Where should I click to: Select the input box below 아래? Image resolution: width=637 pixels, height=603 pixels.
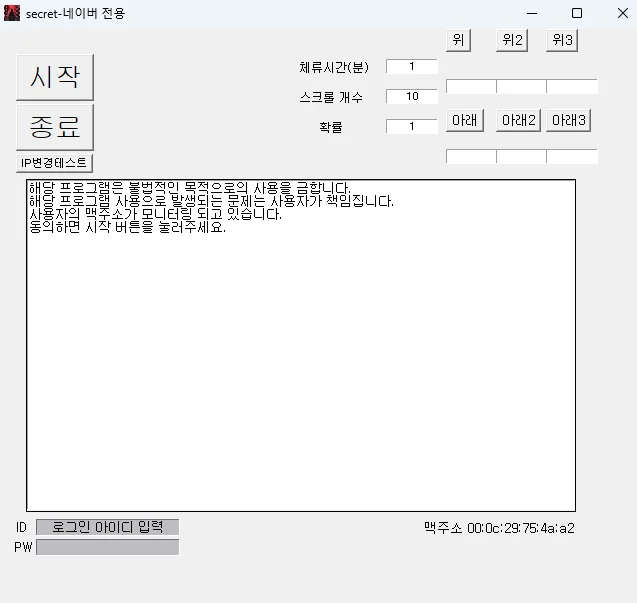[x=471, y=156]
